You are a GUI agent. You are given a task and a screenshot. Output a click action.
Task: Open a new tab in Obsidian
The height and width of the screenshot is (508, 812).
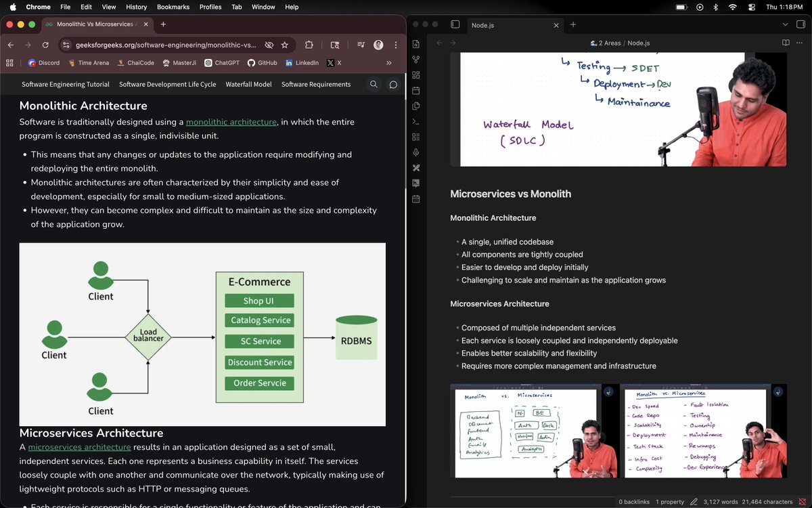[x=573, y=24]
